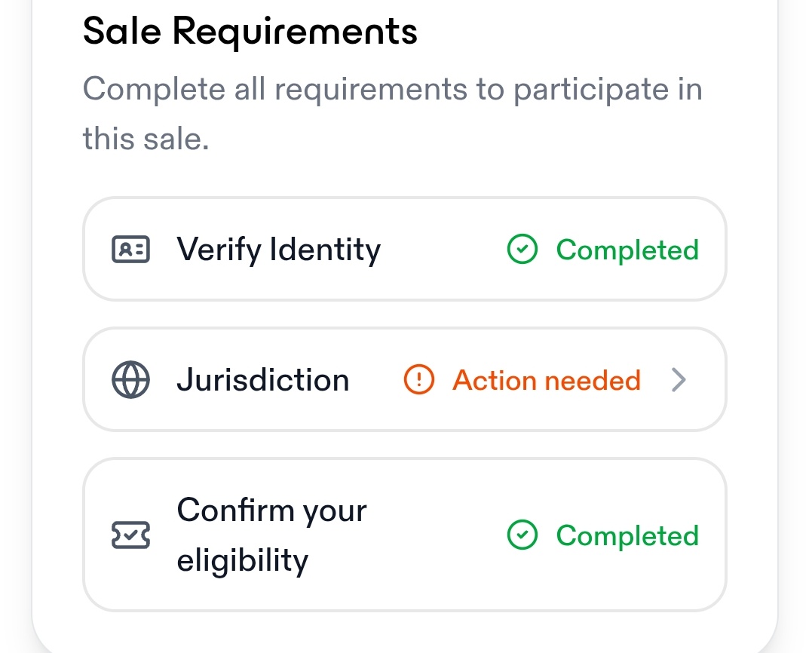Click the green checkmark in the eligibility row
This screenshot has height=653, width=812.
click(x=522, y=535)
